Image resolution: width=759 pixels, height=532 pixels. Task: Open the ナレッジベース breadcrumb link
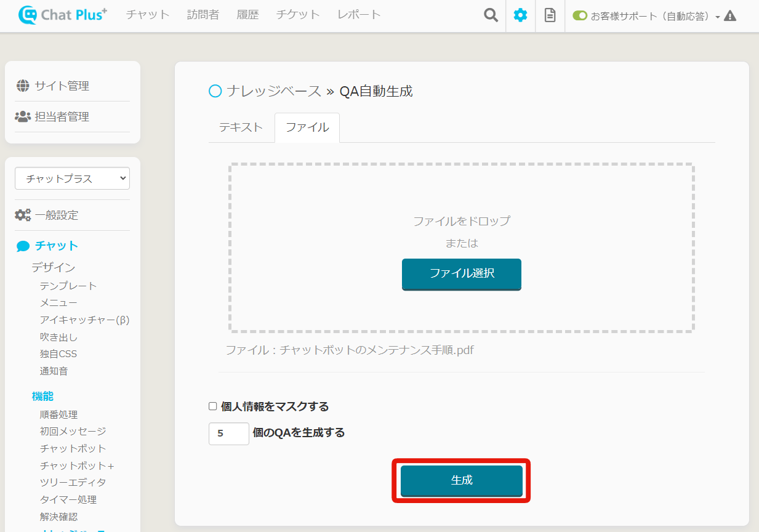pos(273,92)
